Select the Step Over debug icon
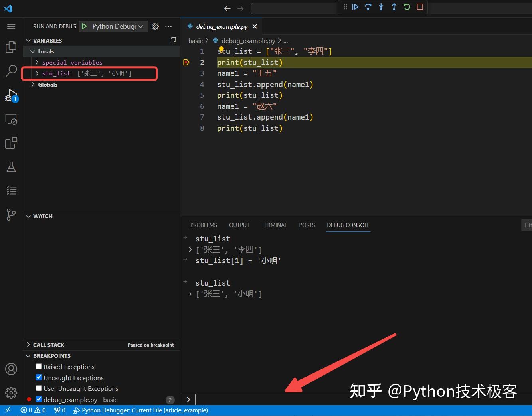The height and width of the screenshot is (416, 532). tap(368, 7)
